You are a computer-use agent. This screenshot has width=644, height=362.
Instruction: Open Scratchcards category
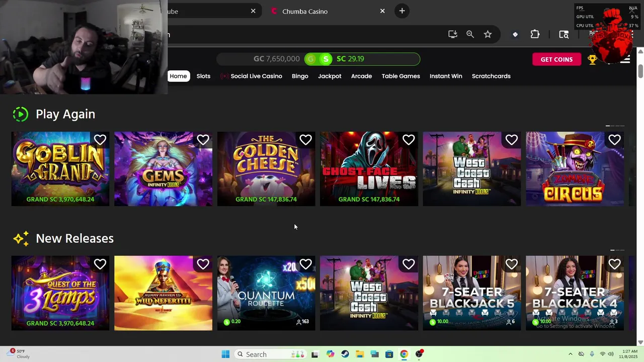[491, 76]
